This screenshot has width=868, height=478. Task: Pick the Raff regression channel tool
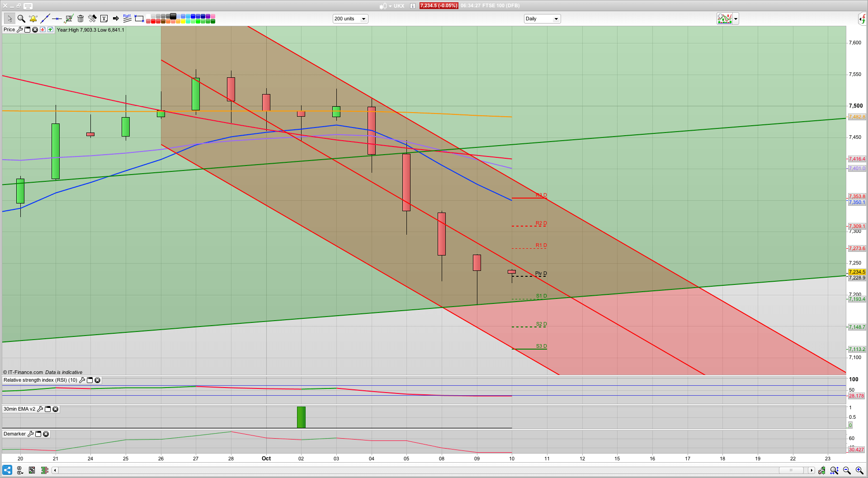(127, 19)
